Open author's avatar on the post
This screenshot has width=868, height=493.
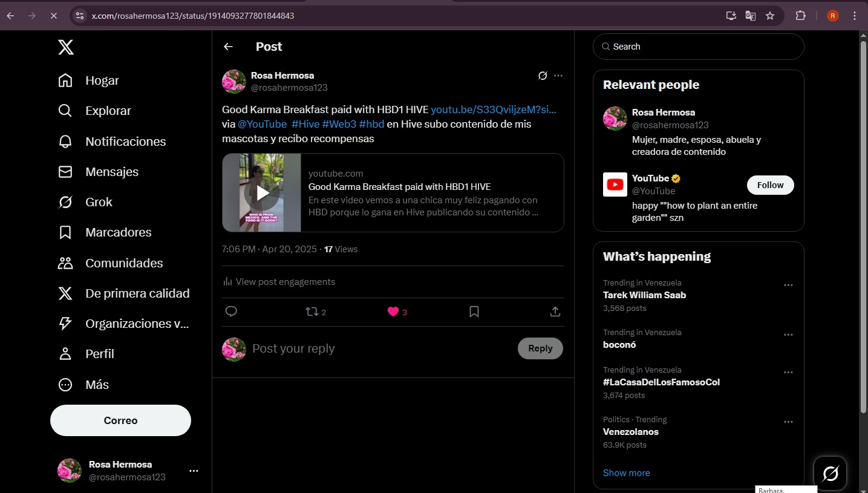click(x=234, y=82)
